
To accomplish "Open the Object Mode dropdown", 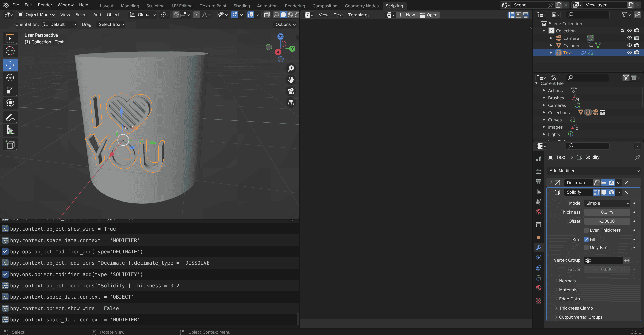I will click(x=37, y=15).
